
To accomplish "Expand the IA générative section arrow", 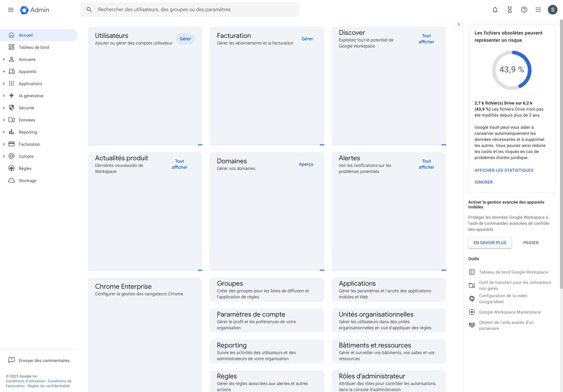I will coord(4,96).
